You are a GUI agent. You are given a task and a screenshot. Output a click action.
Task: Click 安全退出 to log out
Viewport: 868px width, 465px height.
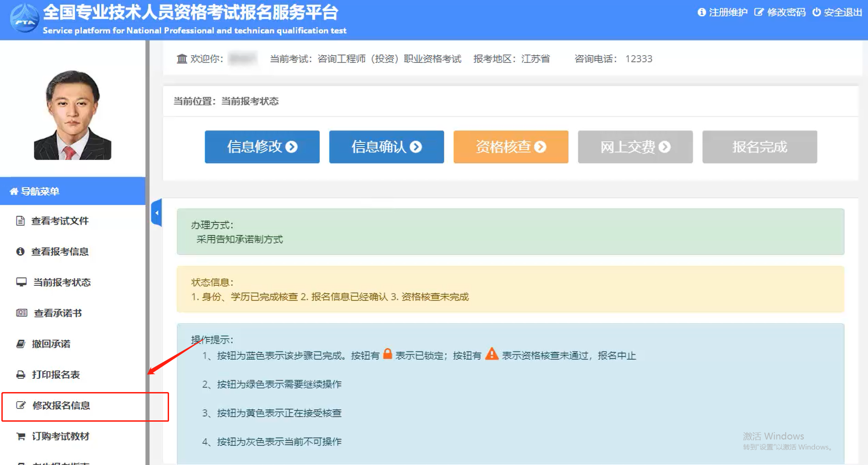pyautogui.click(x=837, y=12)
